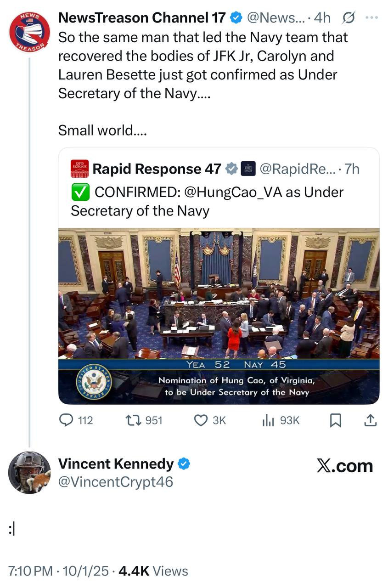Viewport: 388px width, 588px height.
Task: Click the reply comment icon
Action: click(x=68, y=420)
